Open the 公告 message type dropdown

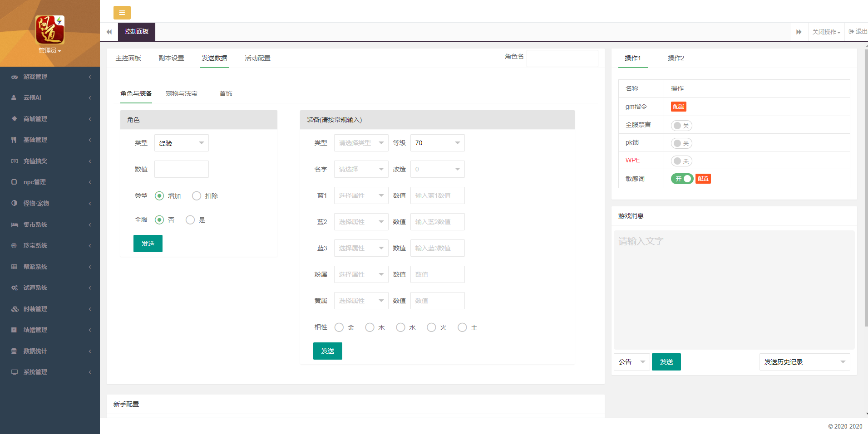631,361
